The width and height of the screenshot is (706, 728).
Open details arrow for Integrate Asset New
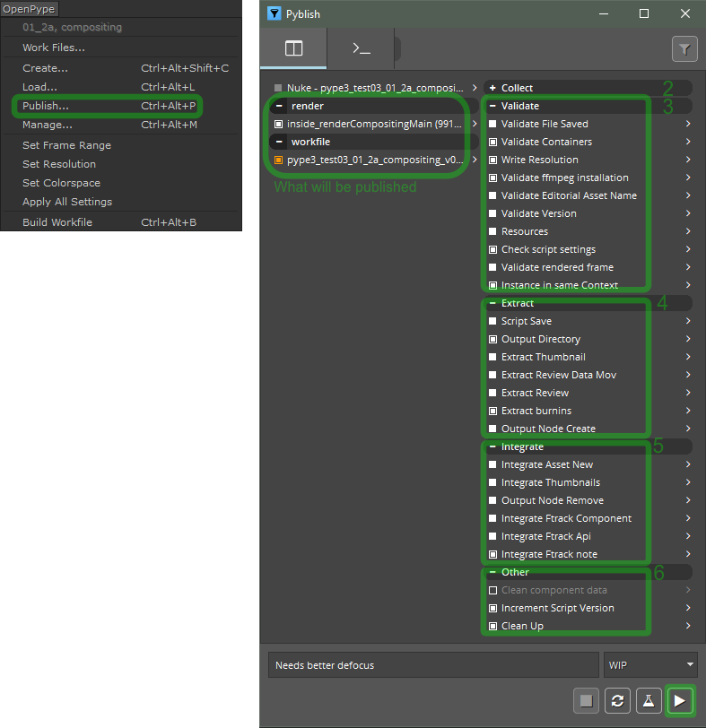[688, 464]
